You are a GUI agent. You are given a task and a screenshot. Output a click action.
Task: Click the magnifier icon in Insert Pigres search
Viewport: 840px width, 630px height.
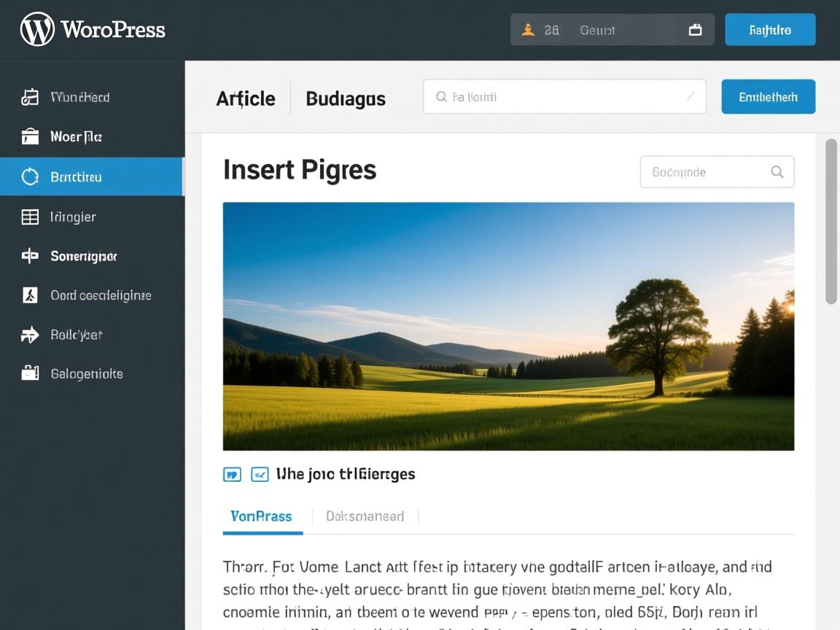point(777,172)
